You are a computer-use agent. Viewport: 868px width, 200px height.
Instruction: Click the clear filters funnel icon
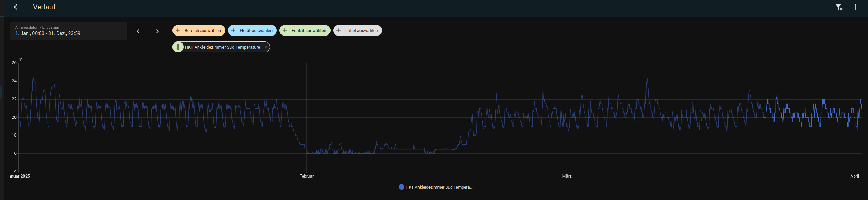[x=839, y=7]
